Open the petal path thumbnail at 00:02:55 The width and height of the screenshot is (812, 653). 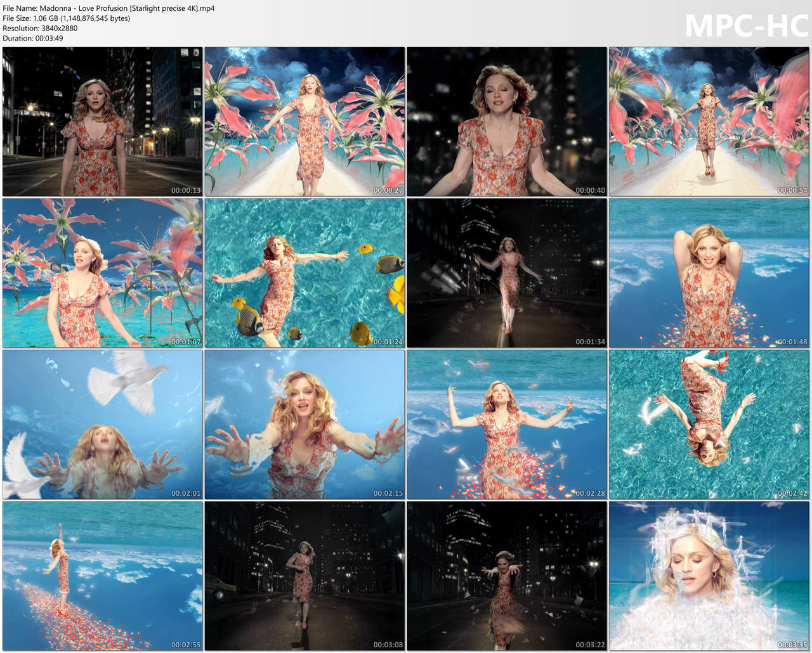tap(102, 576)
